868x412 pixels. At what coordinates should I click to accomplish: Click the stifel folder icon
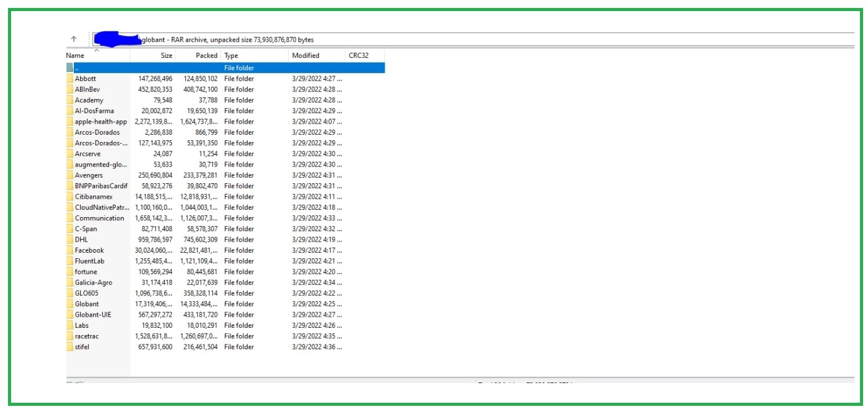click(70, 347)
